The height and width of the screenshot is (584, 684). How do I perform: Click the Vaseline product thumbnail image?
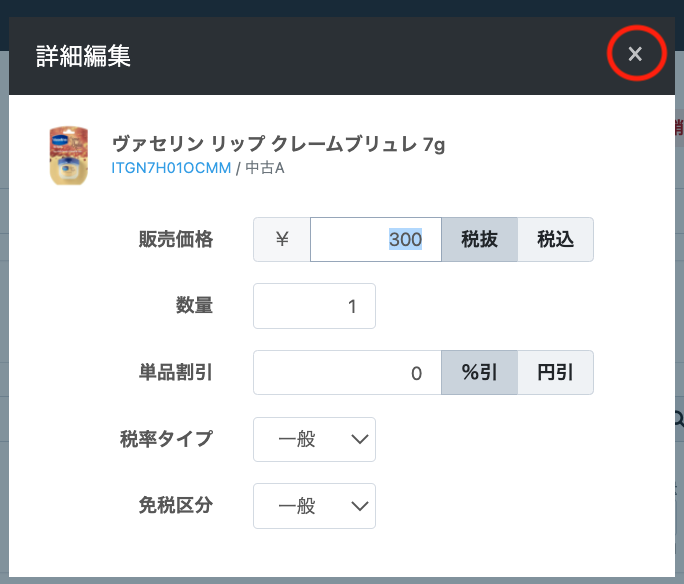coord(68,155)
